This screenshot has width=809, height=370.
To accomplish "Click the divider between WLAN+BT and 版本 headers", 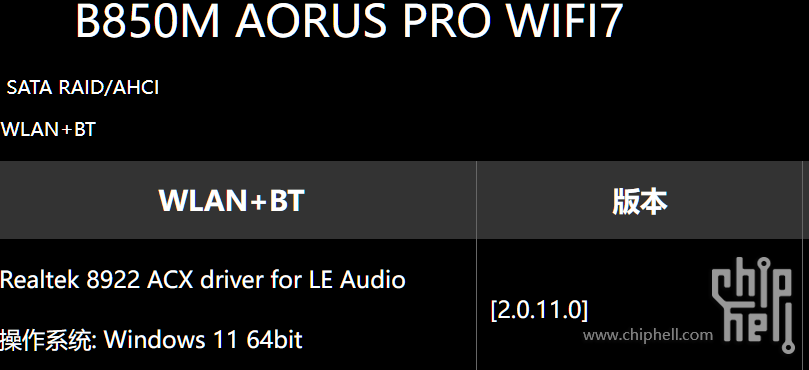I will 476,200.
